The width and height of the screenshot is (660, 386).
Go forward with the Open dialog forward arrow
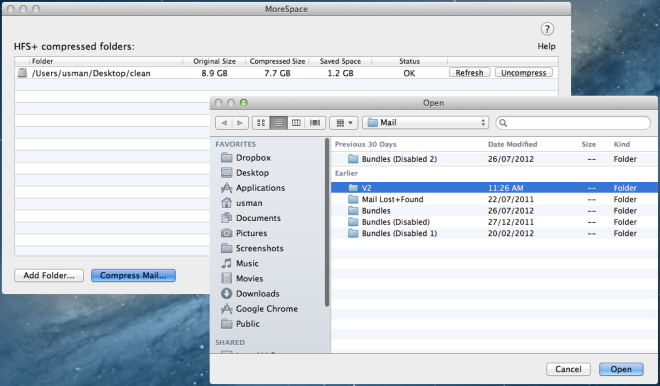click(240, 122)
